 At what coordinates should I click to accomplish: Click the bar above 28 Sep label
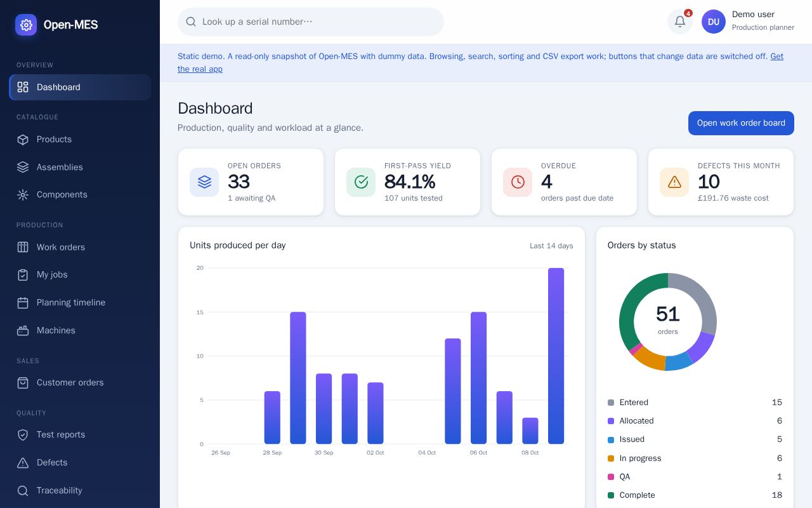click(x=272, y=417)
